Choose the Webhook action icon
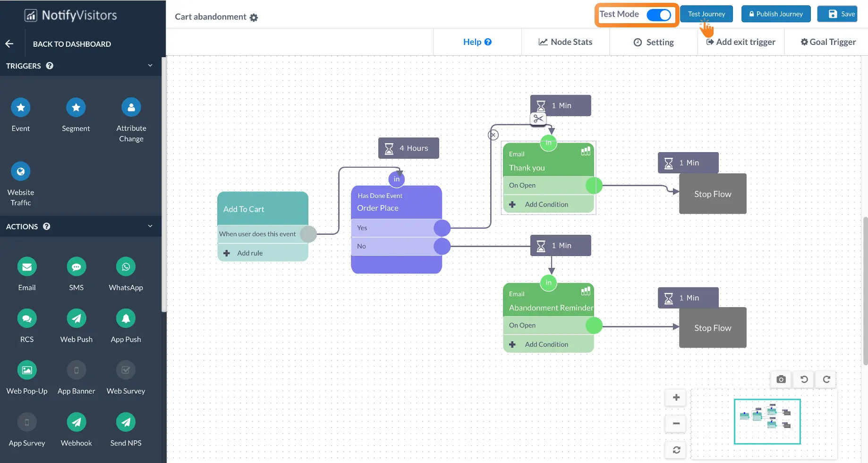 [77, 422]
